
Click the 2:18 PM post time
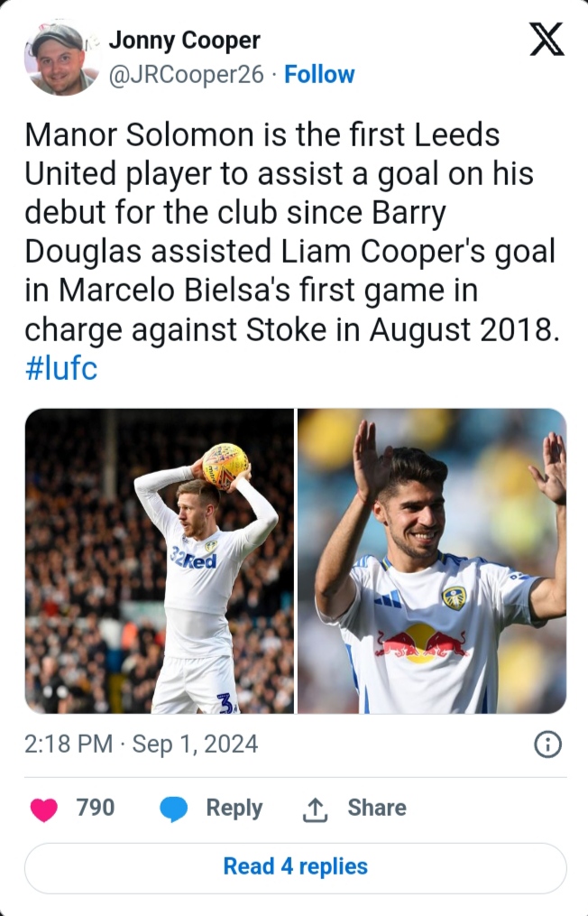point(69,745)
